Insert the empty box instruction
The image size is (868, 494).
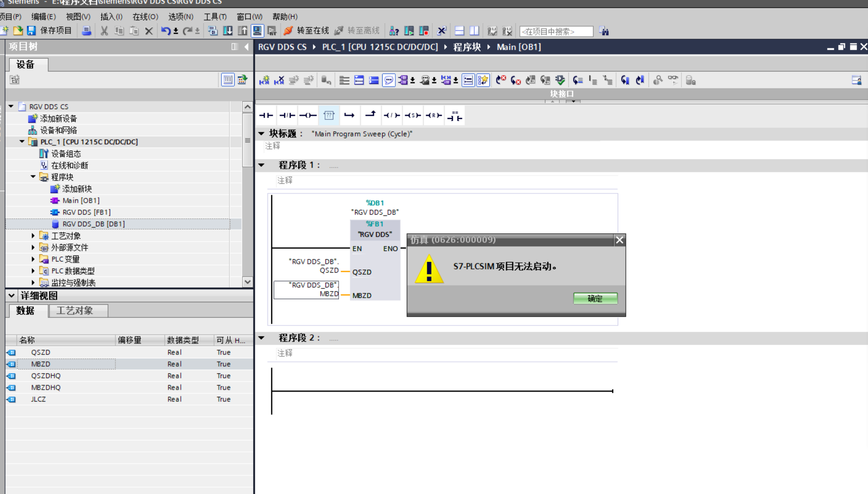[x=329, y=116]
